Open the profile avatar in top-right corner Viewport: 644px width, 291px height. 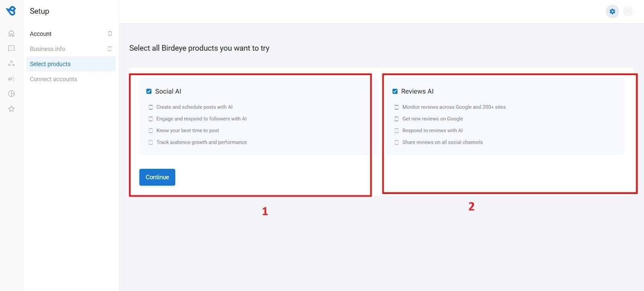(x=627, y=11)
